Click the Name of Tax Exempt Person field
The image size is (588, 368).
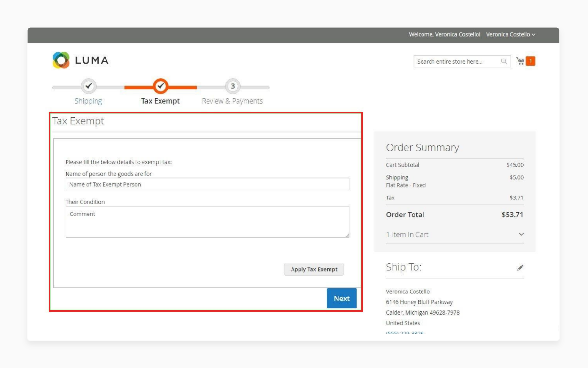(208, 184)
